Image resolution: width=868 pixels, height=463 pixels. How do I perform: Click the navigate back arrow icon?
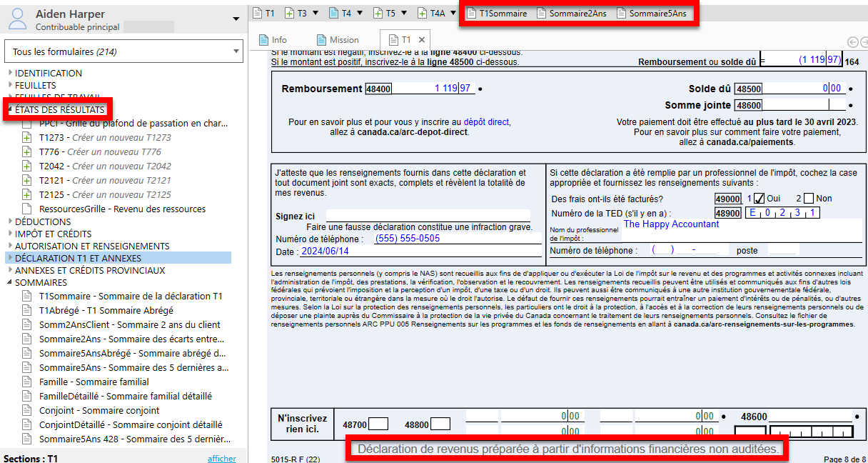[853, 41]
